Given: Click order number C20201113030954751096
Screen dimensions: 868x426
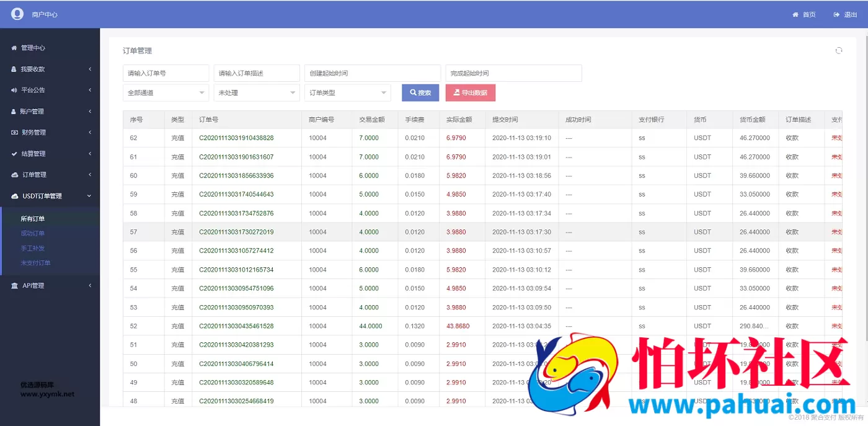Looking at the screenshot, I should (x=236, y=288).
